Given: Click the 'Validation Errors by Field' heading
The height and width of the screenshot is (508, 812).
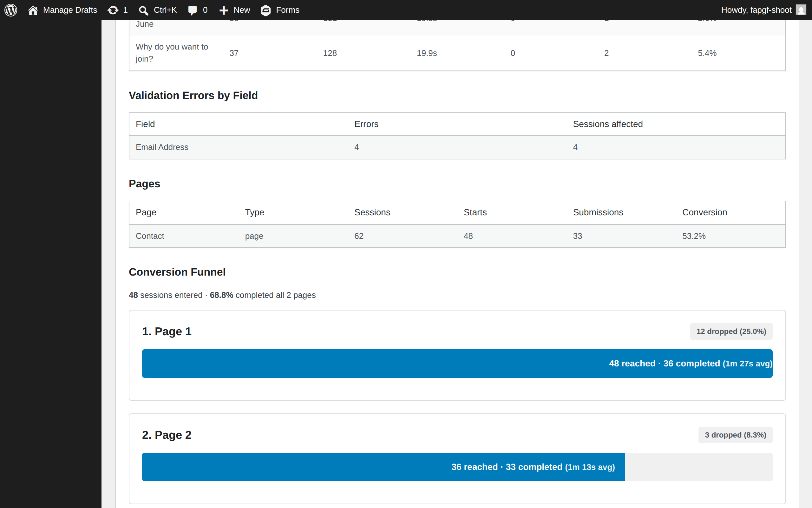Looking at the screenshot, I should (x=193, y=96).
